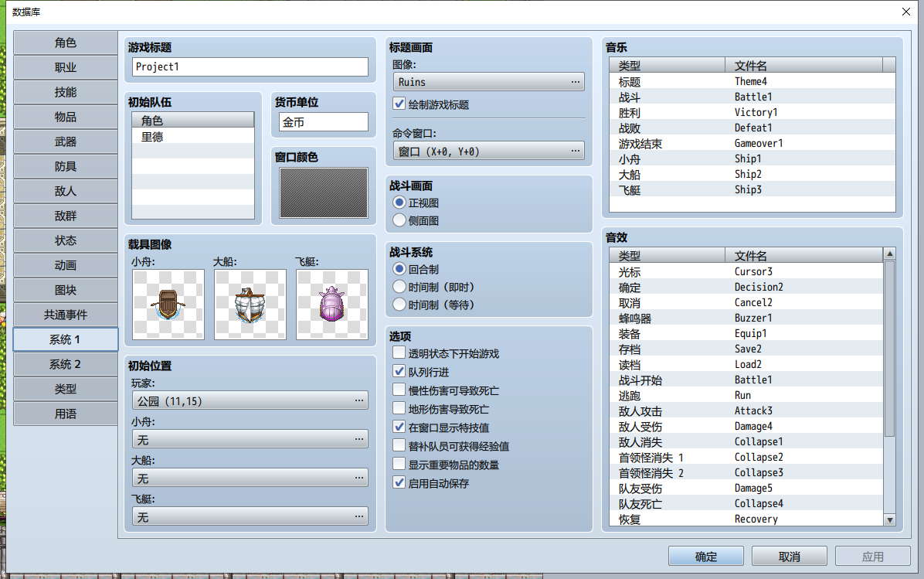Open 玩家 start position 公园 selector
The image size is (924, 579).
coord(250,400)
